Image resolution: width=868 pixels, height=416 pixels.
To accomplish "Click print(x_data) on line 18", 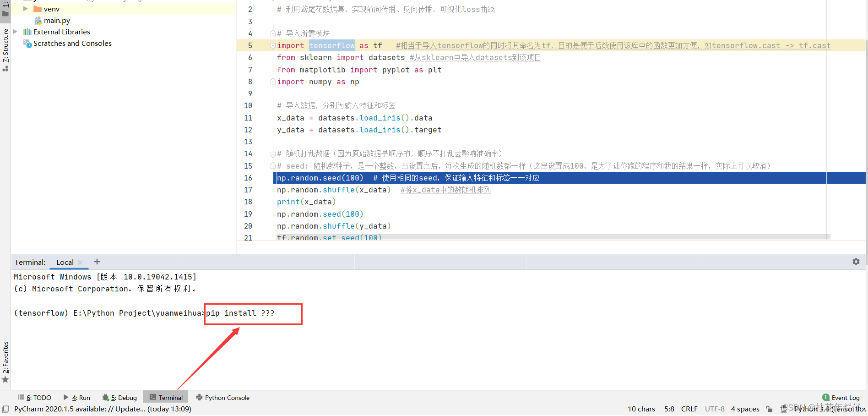I will click(x=306, y=202).
